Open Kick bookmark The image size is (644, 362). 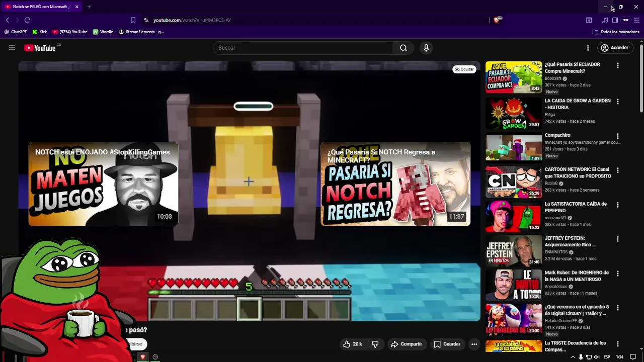coord(39,32)
